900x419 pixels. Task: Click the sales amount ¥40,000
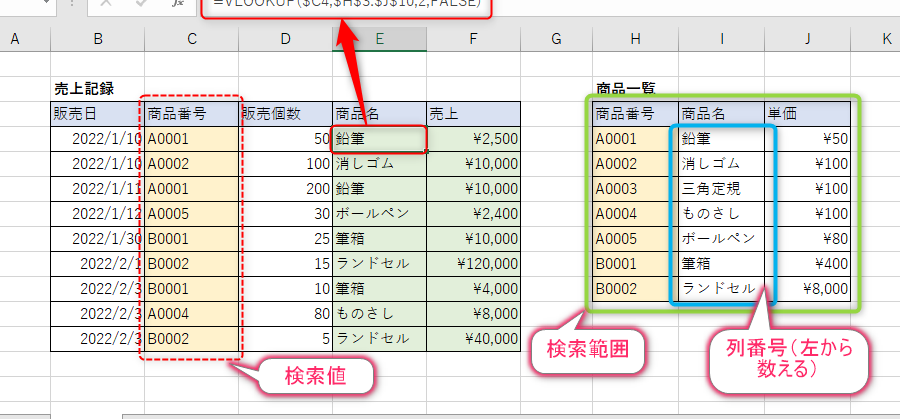pos(474,339)
